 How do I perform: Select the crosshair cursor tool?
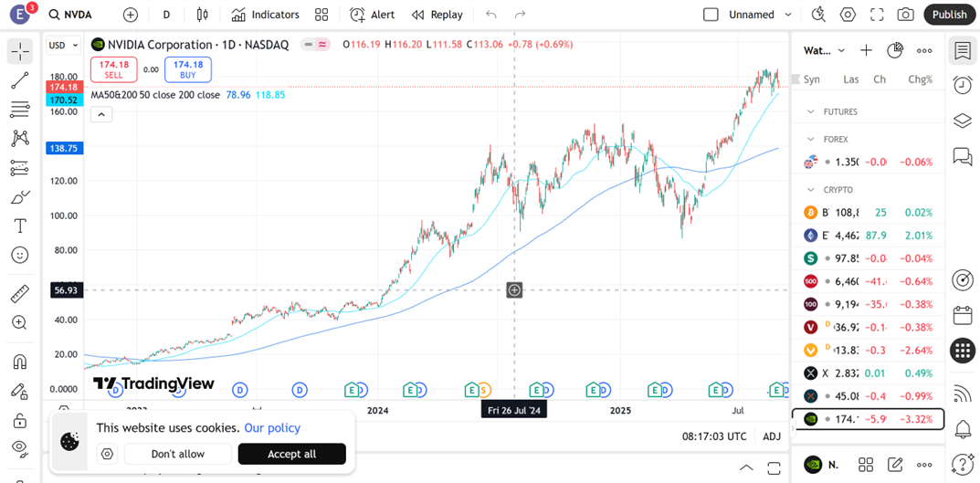click(20, 51)
